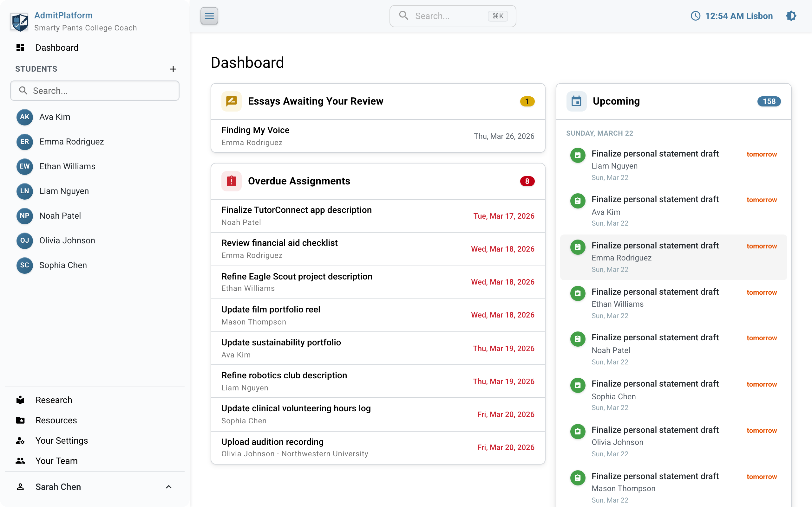The height and width of the screenshot is (507, 812).
Task: Click Ava Kim's avatar circle
Action: 24,117
